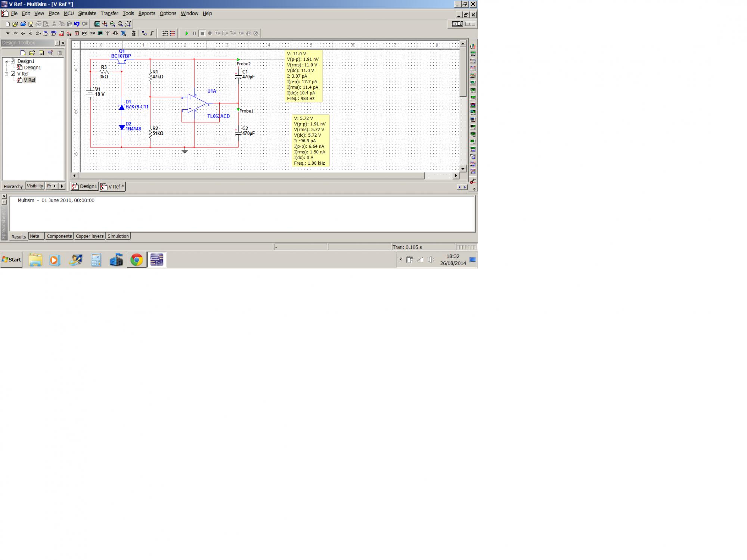Click the blue Undo arrow icon

click(x=77, y=24)
